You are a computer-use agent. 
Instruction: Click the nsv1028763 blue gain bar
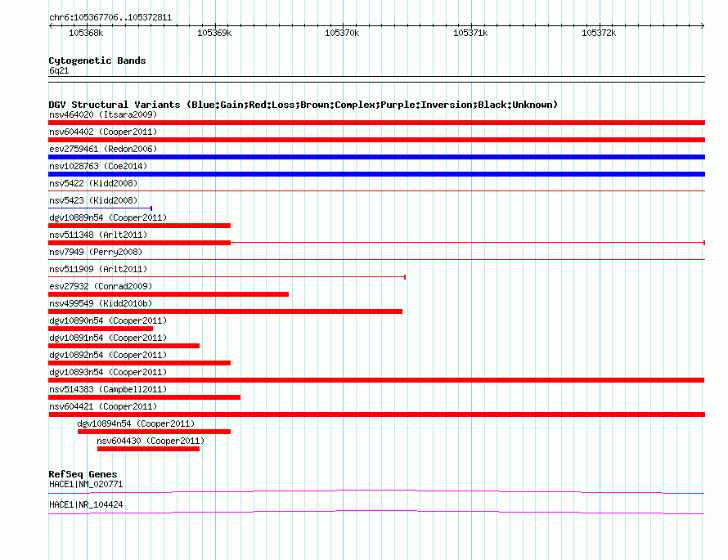click(x=376, y=174)
